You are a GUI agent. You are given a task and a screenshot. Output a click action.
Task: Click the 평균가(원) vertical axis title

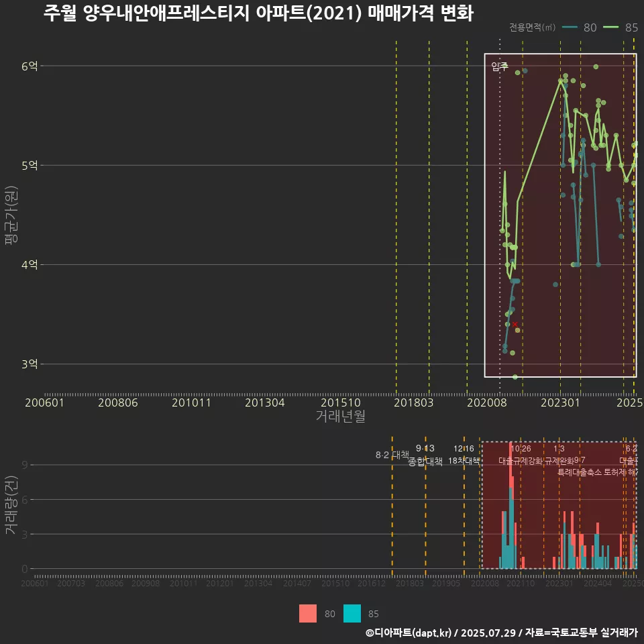click(x=11, y=215)
